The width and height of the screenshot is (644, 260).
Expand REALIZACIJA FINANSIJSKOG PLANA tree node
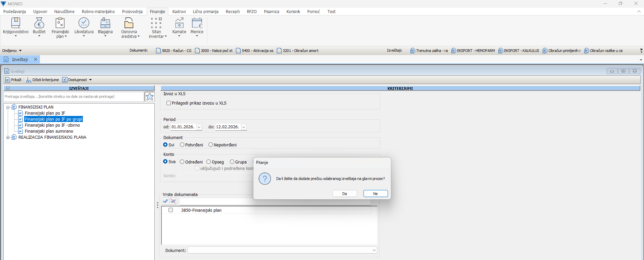click(x=8, y=137)
